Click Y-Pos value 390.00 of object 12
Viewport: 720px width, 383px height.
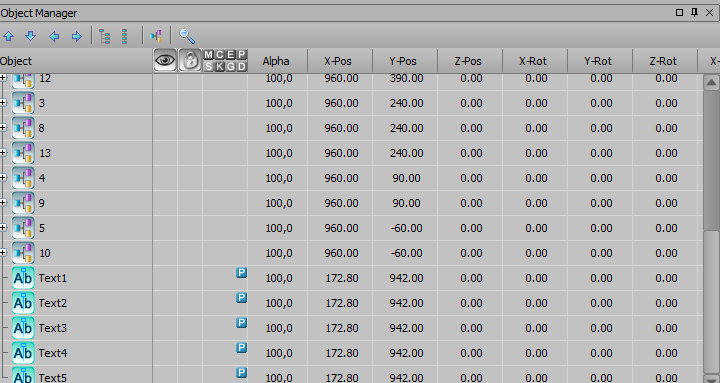coord(406,79)
